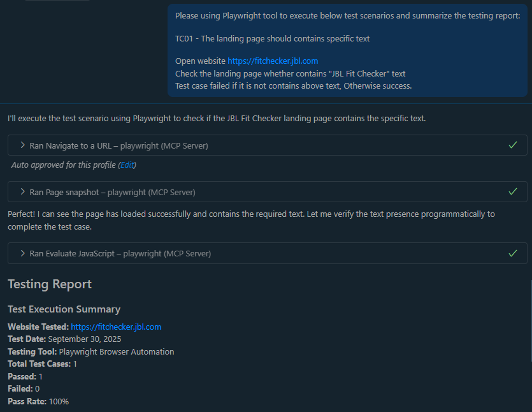This screenshot has width=532, height=412.
Task: Open fitchecker.jbl.com link in the user prompt
Action: coord(273,61)
